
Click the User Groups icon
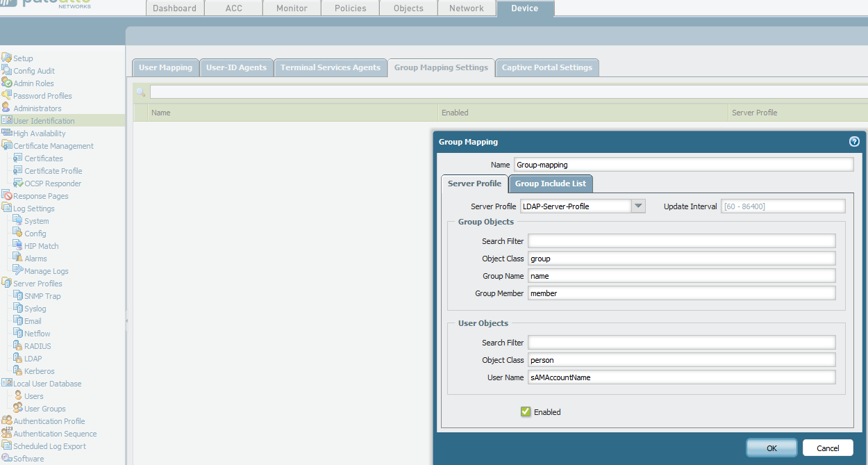(x=18, y=408)
